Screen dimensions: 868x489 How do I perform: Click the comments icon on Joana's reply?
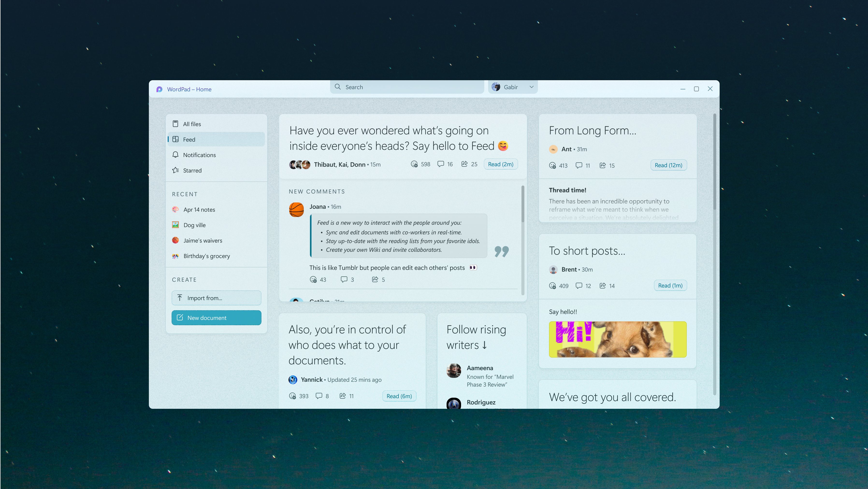click(344, 279)
